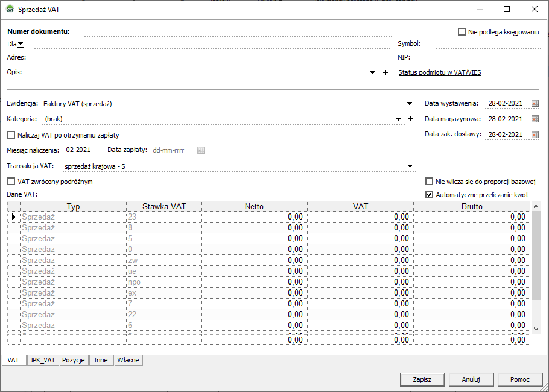Click Brutto cell in rate 22 row
This screenshot has width=549, height=392.
[x=472, y=315]
